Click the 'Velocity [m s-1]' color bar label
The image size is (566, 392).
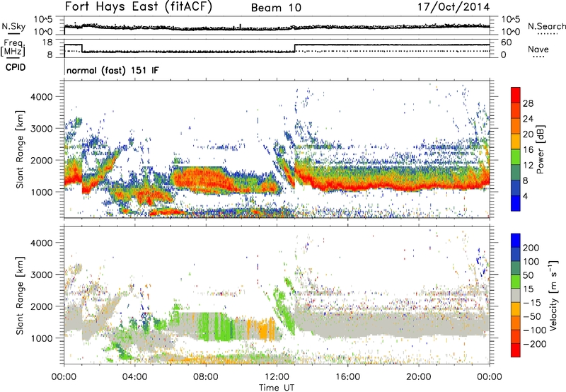click(553, 295)
